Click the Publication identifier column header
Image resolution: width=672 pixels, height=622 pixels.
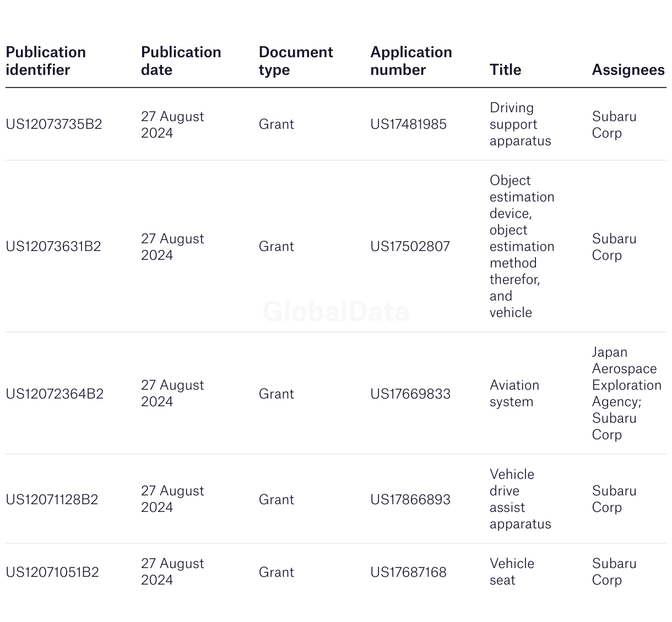[x=46, y=61]
